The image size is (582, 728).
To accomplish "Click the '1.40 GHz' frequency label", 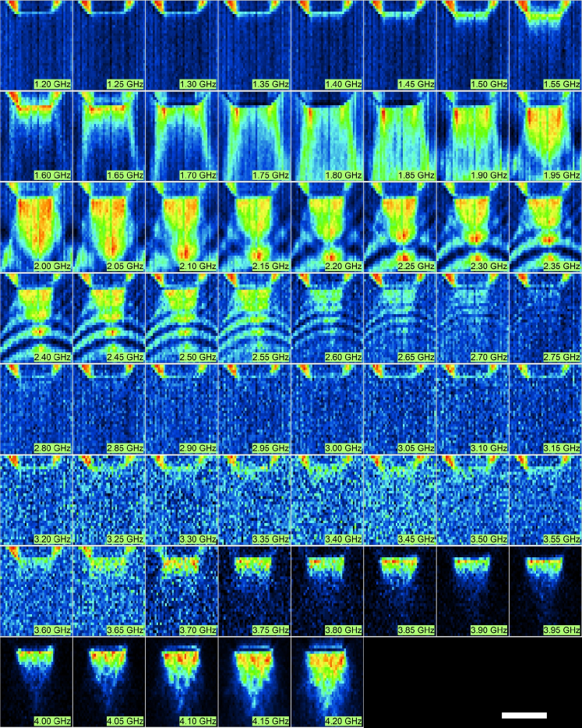I will 344,84.
